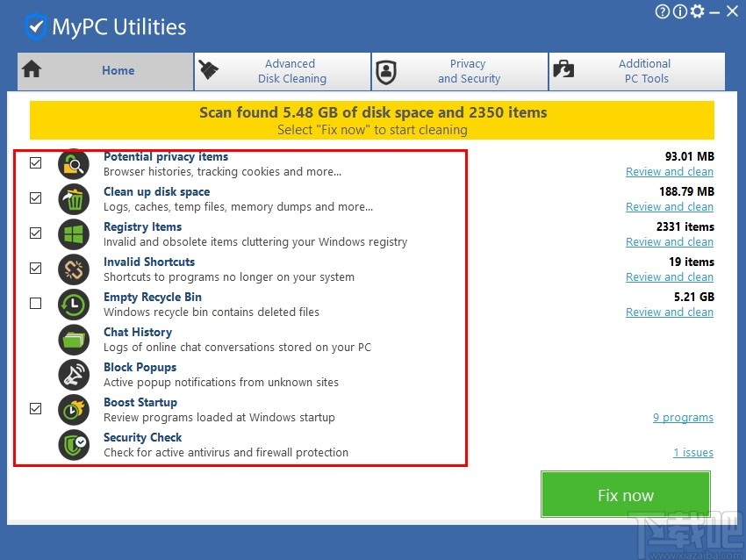Click the Fix now button
Image resolution: width=746 pixels, height=560 pixels.
coord(625,494)
